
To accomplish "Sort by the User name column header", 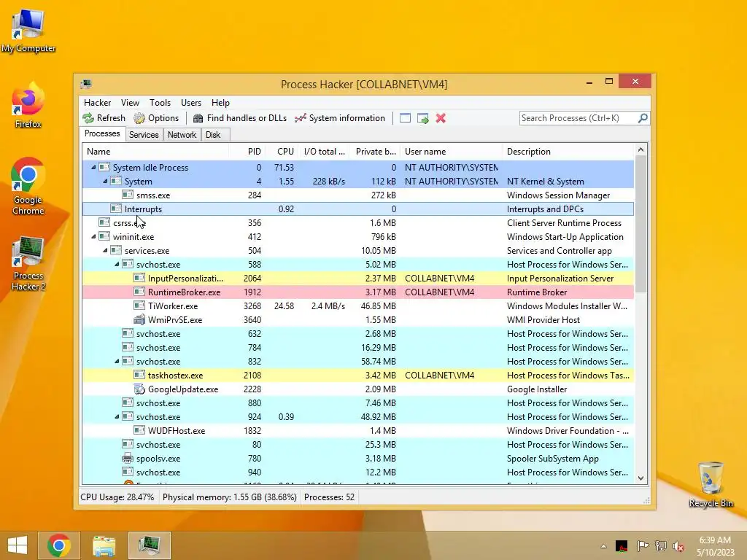I will tap(451, 152).
